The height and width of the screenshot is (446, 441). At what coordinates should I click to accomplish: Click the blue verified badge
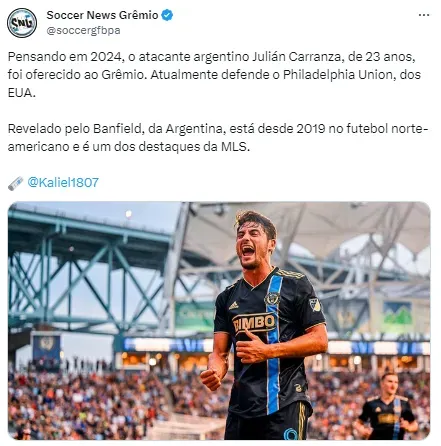click(x=167, y=15)
